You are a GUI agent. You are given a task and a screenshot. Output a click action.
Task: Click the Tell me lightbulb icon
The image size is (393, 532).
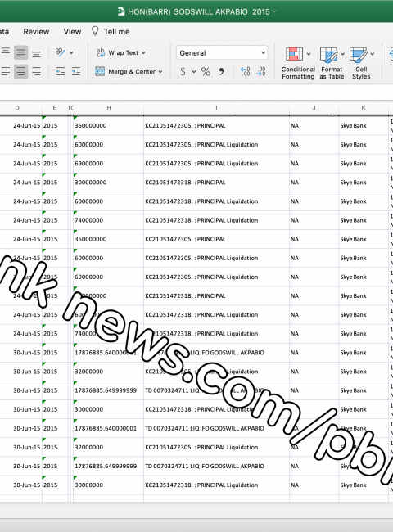[95, 31]
